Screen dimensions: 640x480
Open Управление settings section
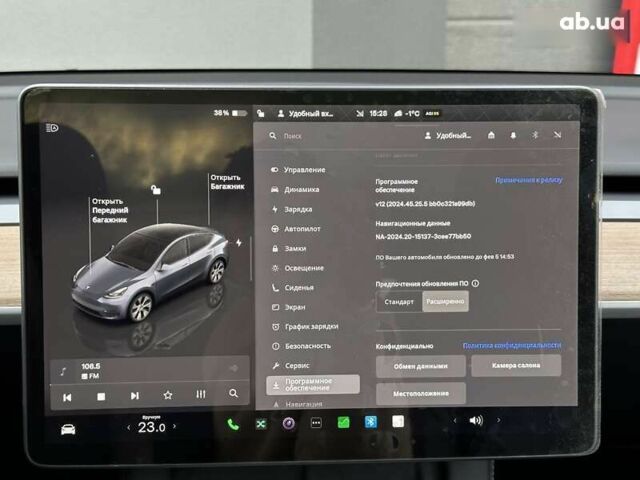pyautogui.click(x=299, y=170)
